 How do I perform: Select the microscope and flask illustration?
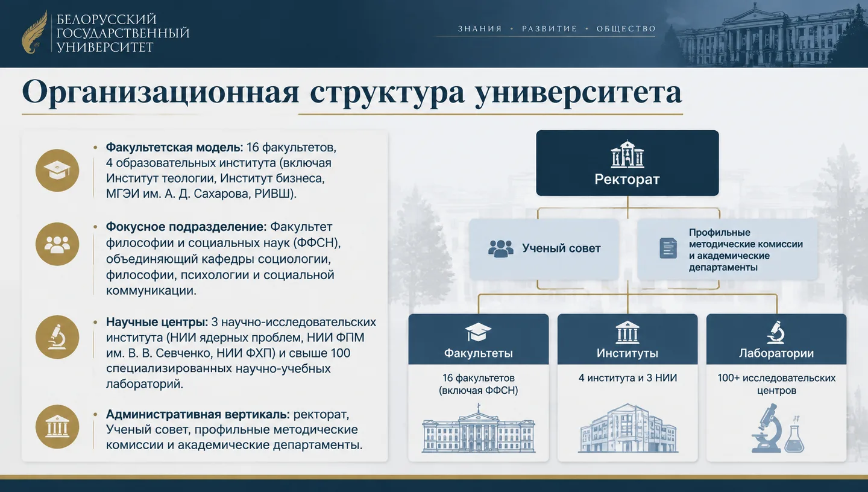pyautogui.click(x=778, y=428)
